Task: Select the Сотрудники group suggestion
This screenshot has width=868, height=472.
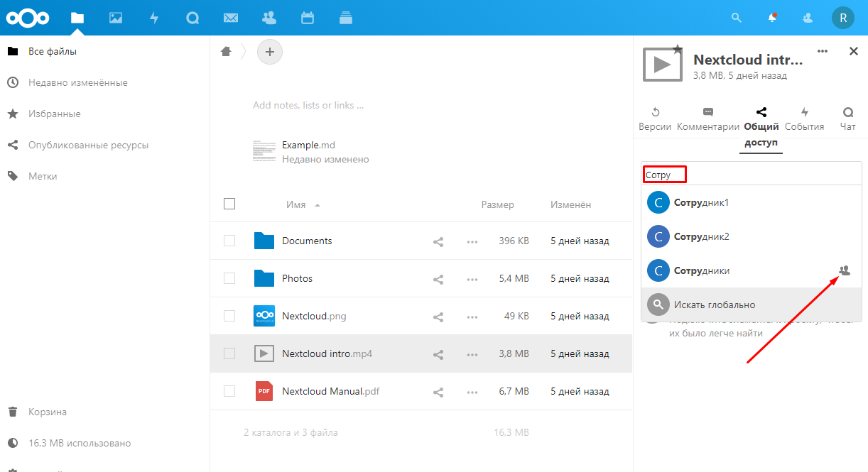Action: [752, 270]
